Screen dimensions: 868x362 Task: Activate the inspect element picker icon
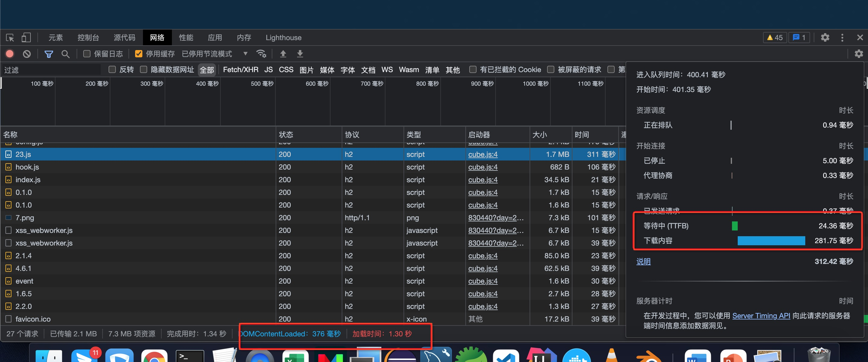(10, 37)
